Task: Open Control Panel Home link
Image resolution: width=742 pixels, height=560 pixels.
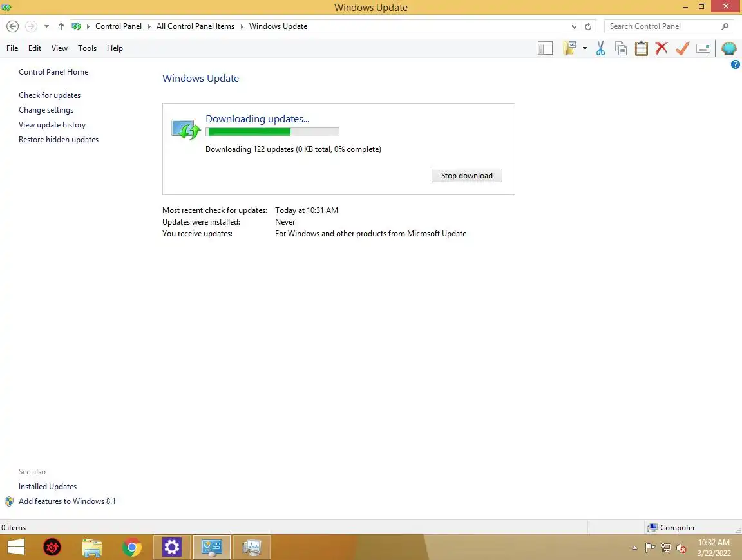Action: click(53, 72)
